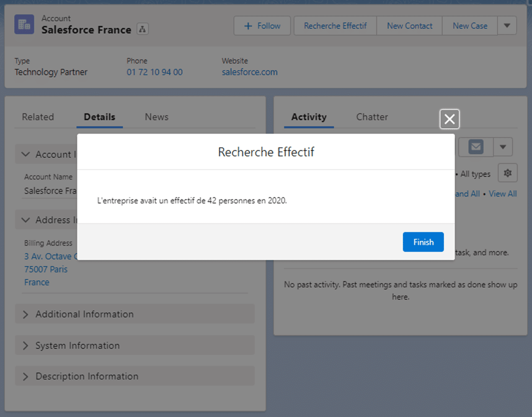This screenshot has height=417, width=532.
Task: Click the Account Name field label
Action: pyautogui.click(x=48, y=177)
